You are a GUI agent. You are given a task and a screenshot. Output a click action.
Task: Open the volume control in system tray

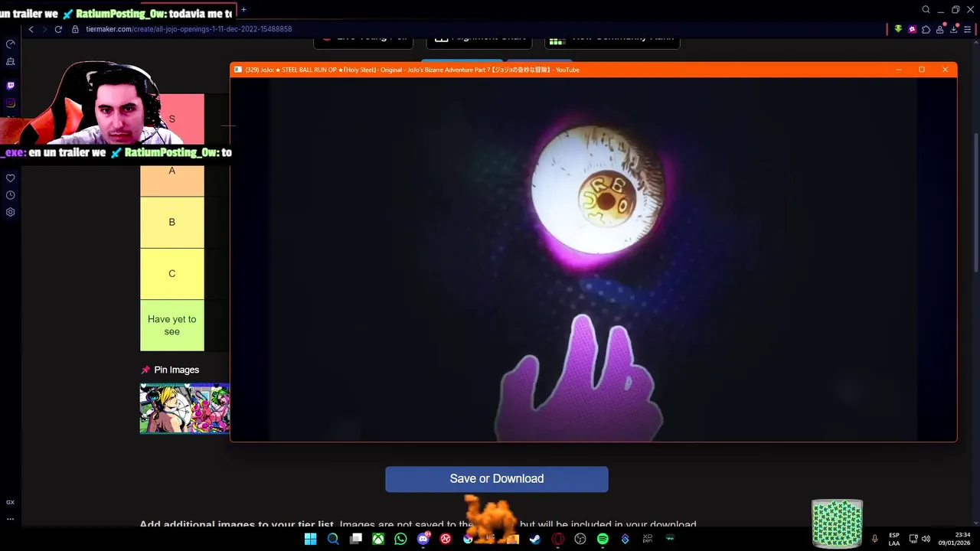point(926,539)
